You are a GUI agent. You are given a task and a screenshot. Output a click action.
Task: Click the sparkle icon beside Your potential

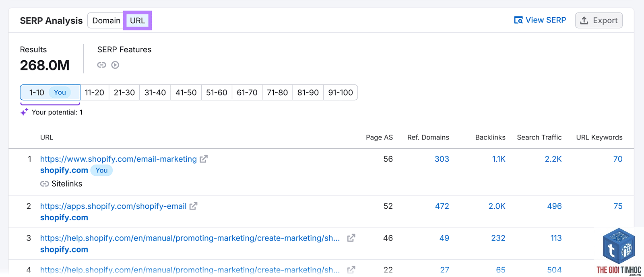pyautogui.click(x=24, y=112)
